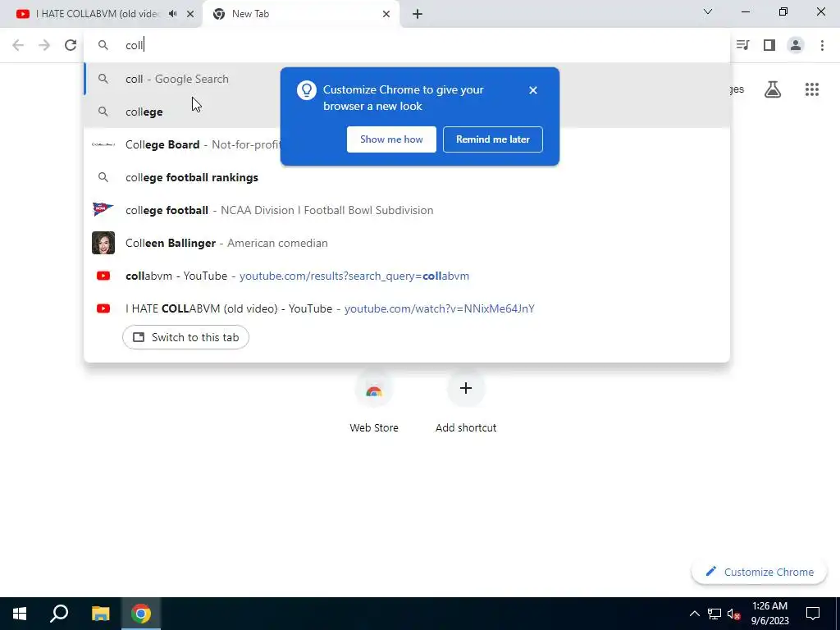Image resolution: width=840 pixels, height=630 pixels.
Task: Open the notification center icon
Action: (813, 614)
